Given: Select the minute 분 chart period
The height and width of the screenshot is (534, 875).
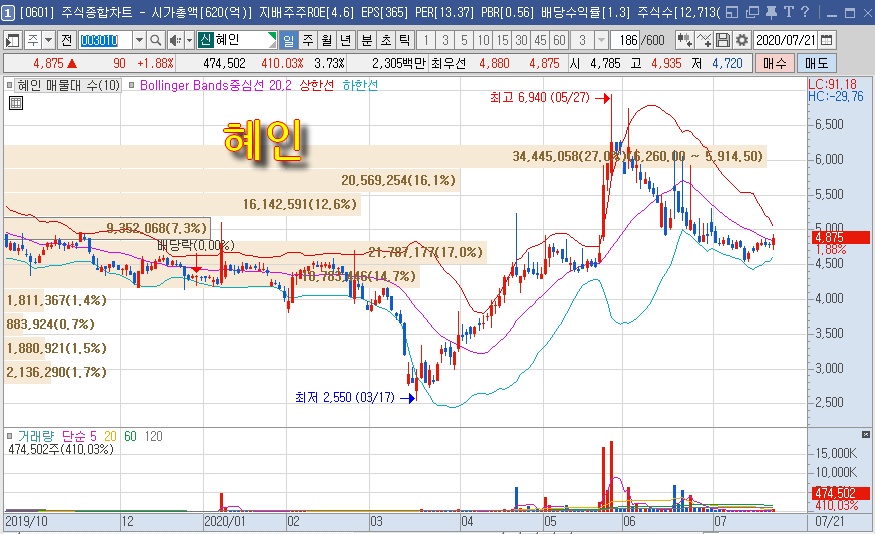Looking at the screenshot, I should pos(367,40).
